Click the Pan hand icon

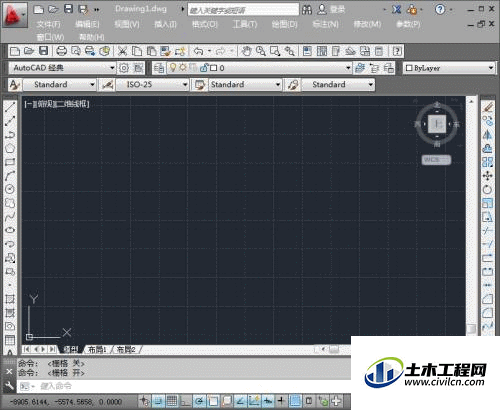click(x=246, y=51)
